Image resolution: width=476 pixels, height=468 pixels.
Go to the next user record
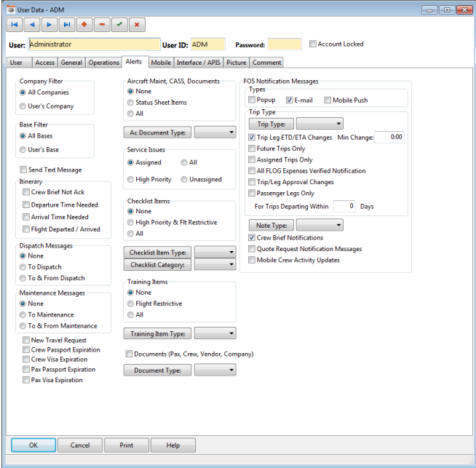(49, 25)
